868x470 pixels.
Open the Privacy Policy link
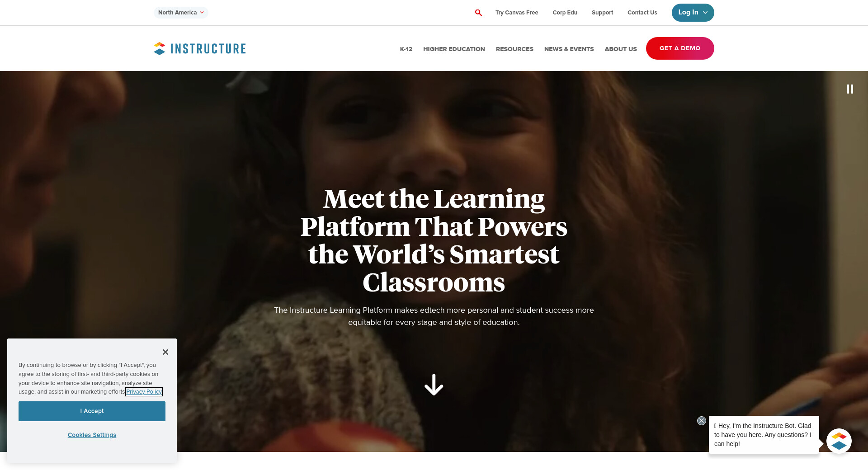(x=144, y=392)
